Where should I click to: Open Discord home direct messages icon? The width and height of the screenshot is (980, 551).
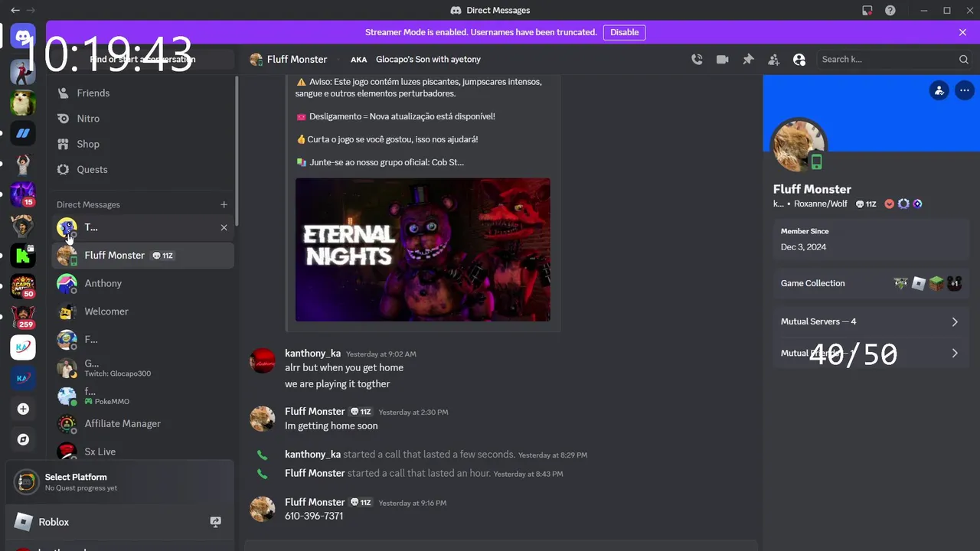coord(23,36)
